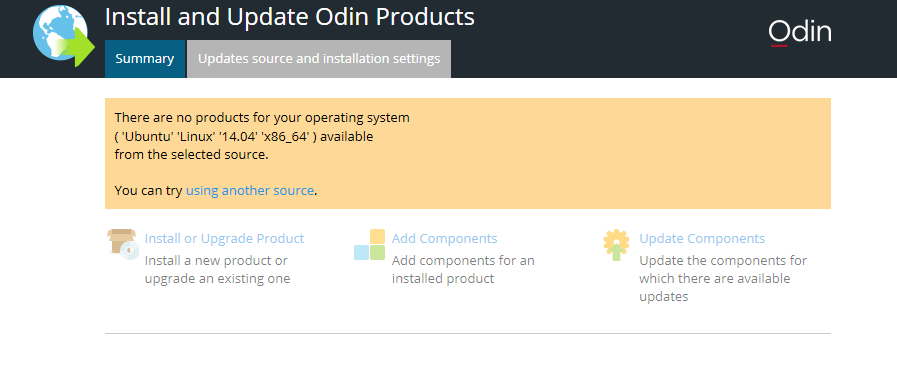The width and height of the screenshot is (897, 374).
Task: Open Updates source and installation settings tab
Action: tap(319, 59)
